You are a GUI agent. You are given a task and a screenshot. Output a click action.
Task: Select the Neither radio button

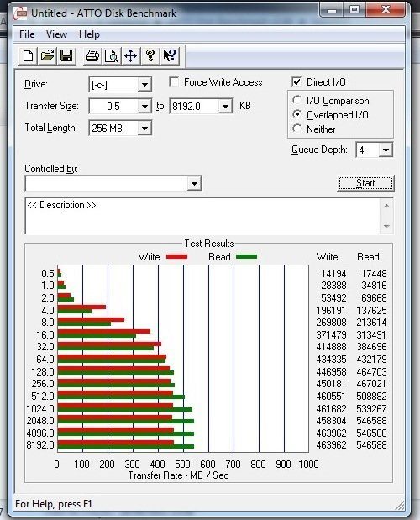(297, 129)
